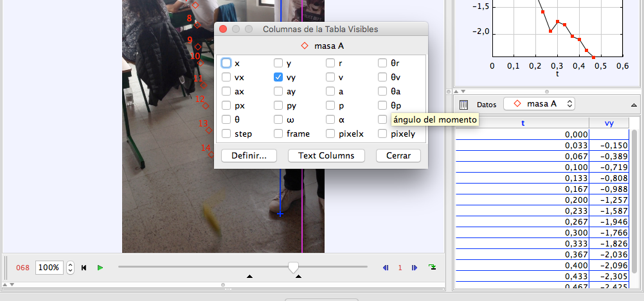Click the blue cross origin marker in the video
This screenshot has width=644, height=301.
[280, 214]
